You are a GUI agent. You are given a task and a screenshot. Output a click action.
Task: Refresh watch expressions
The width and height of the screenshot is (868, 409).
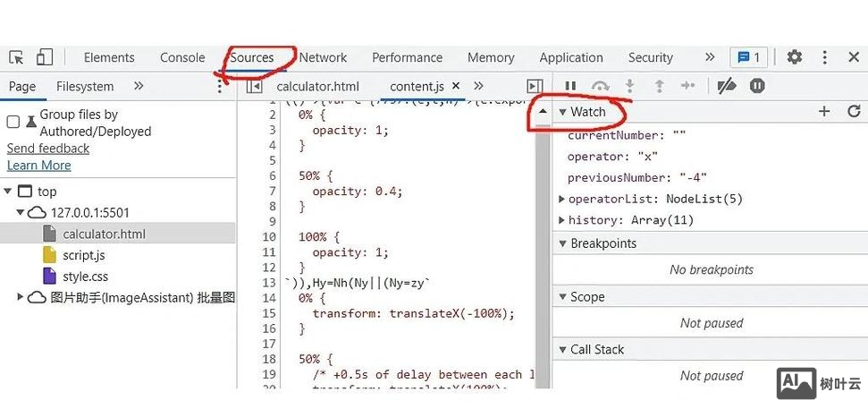(854, 112)
